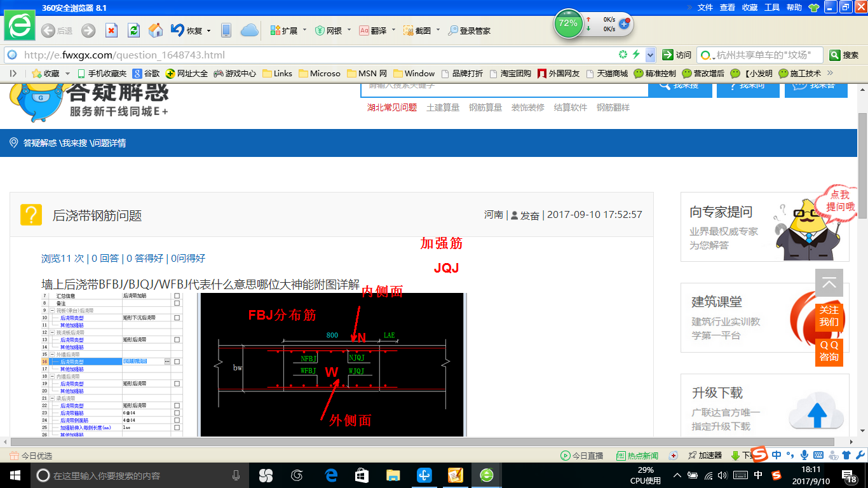Image resolution: width=868 pixels, height=488 pixels.
Task: Click the blue cloud sync icon
Action: [249, 30]
